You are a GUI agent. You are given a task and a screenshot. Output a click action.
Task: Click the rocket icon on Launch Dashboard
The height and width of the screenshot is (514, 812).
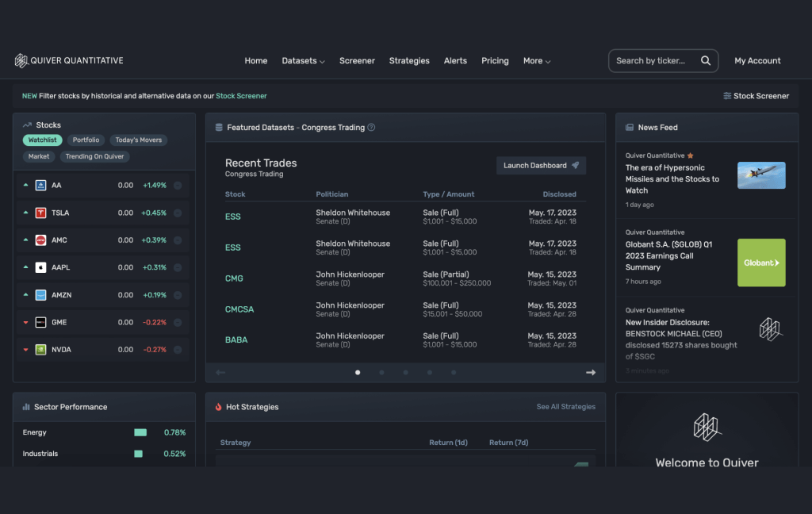point(576,165)
